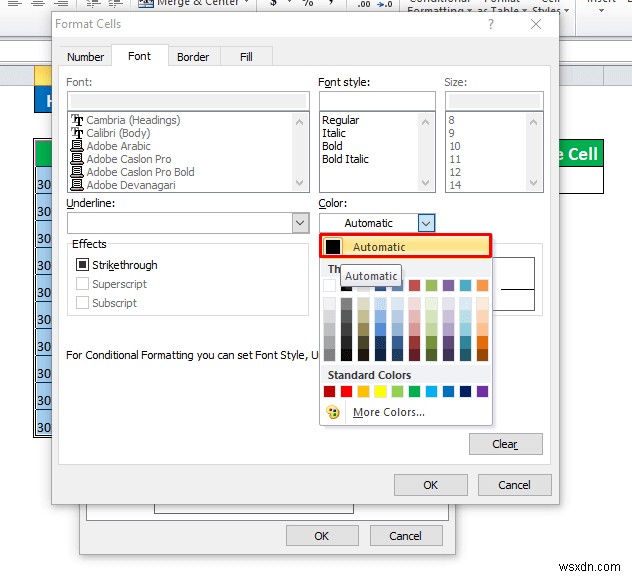The height and width of the screenshot is (577, 632).
Task: Choose red theme color in top row
Action: point(414,285)
